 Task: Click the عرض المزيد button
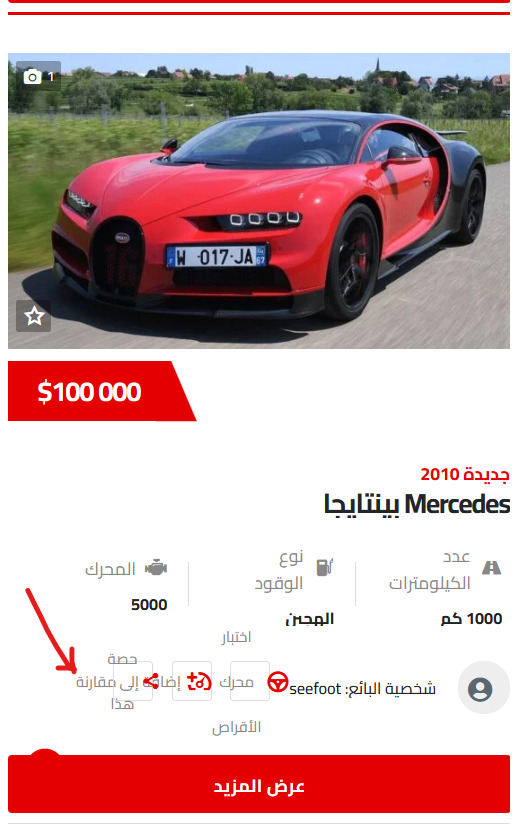259,785
